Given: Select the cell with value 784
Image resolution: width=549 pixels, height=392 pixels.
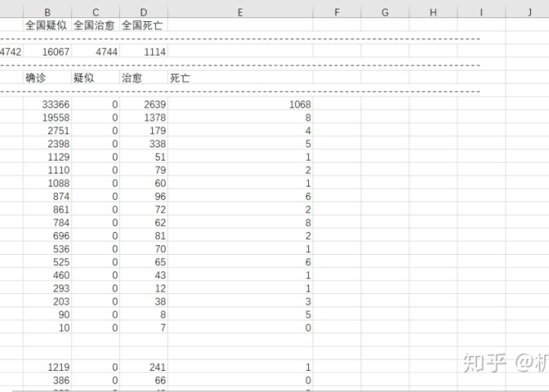Looking at the screenshot, I should pos(47,222).
